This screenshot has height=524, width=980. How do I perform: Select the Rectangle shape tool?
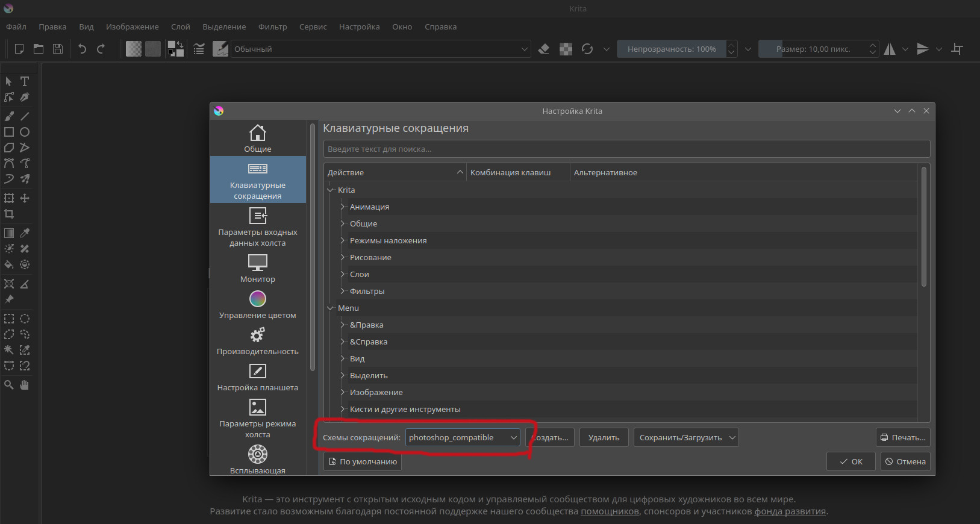coord(9,132)
